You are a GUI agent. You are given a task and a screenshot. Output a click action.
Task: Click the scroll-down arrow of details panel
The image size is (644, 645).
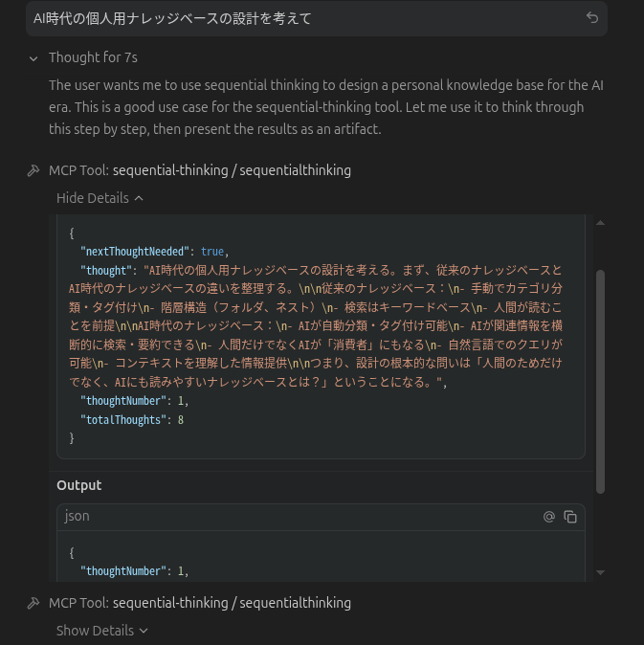pyautogui.click(x=600, y=572)
